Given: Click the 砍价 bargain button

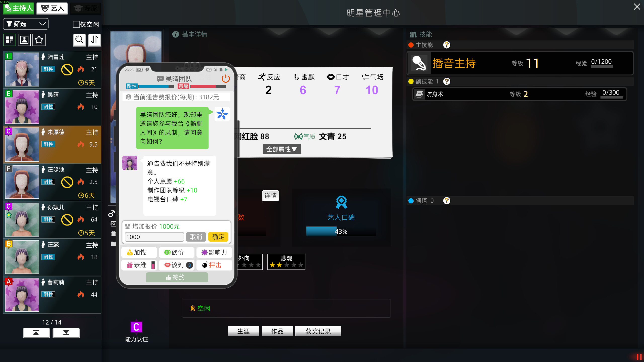Looking at the screenshot, I should (x=176, y=252).
